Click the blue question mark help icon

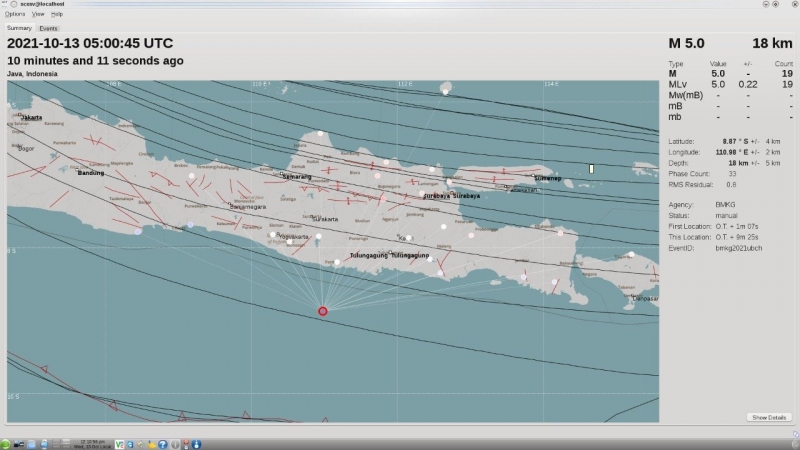click(x=162, y=443)
